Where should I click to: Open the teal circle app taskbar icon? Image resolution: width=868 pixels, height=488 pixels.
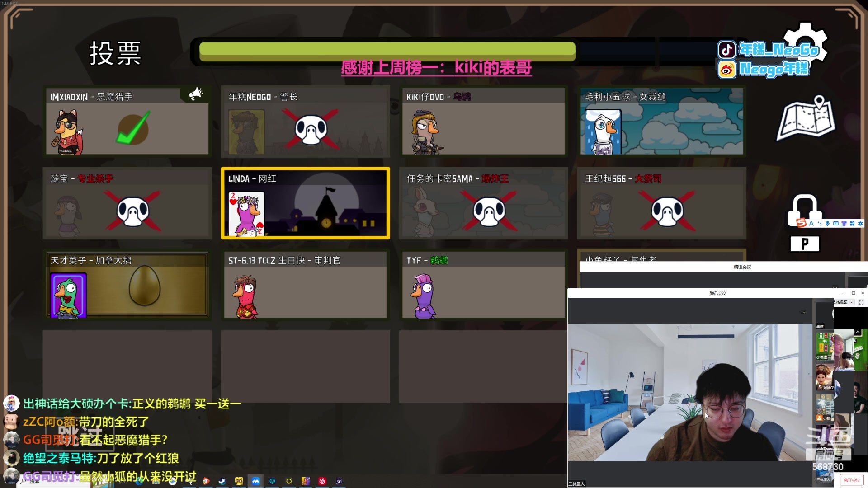click(272, 481)
